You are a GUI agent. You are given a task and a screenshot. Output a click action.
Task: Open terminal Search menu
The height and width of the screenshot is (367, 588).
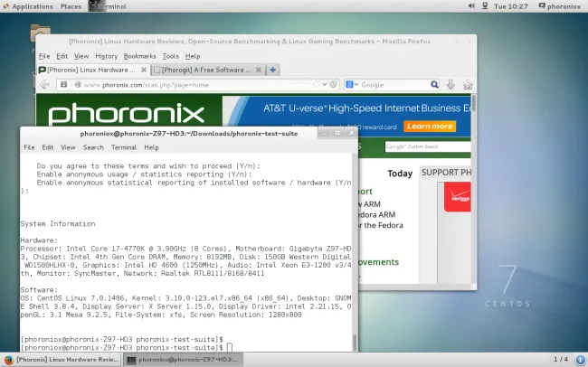coord(93,147)
